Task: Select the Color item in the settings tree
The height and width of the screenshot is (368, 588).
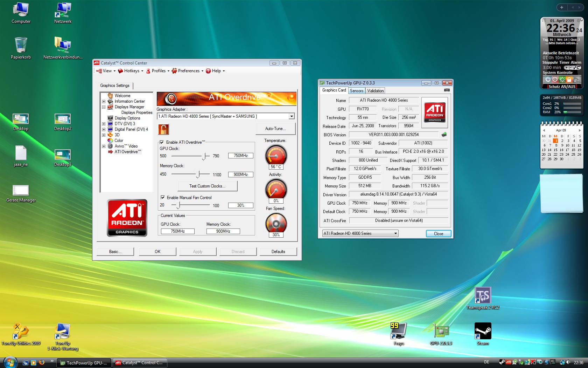Action: tap(119, 141)
